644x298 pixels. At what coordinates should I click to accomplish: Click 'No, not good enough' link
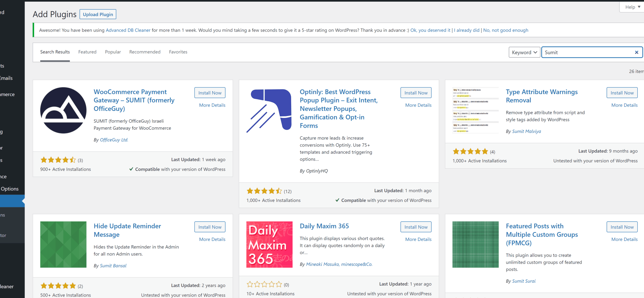pyautogui.click(x=505, y=30)
